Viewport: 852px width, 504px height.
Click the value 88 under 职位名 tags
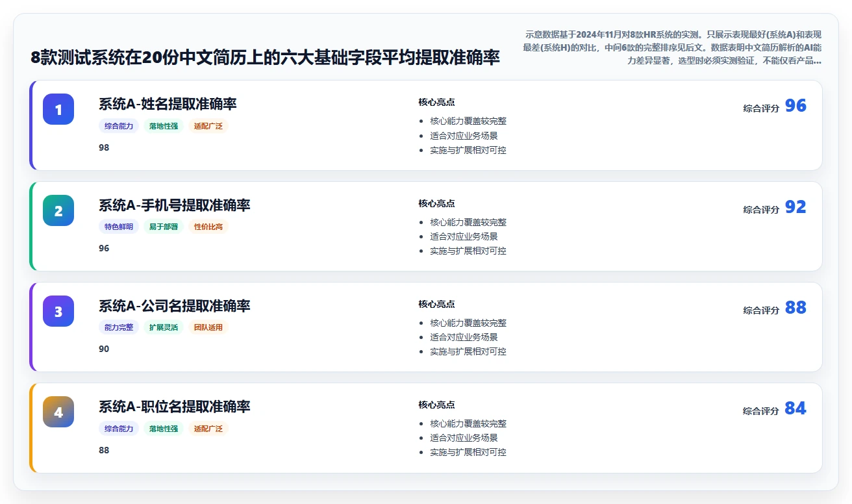104,450
